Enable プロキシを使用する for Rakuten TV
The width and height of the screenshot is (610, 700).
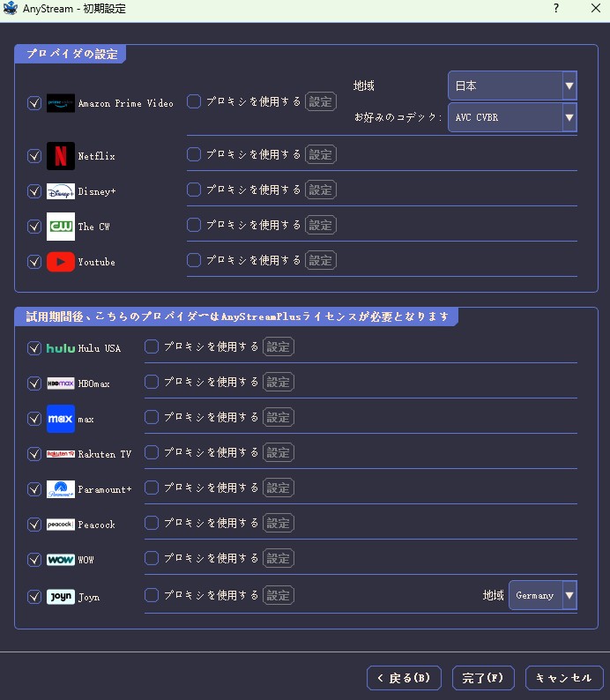point(152,452)
